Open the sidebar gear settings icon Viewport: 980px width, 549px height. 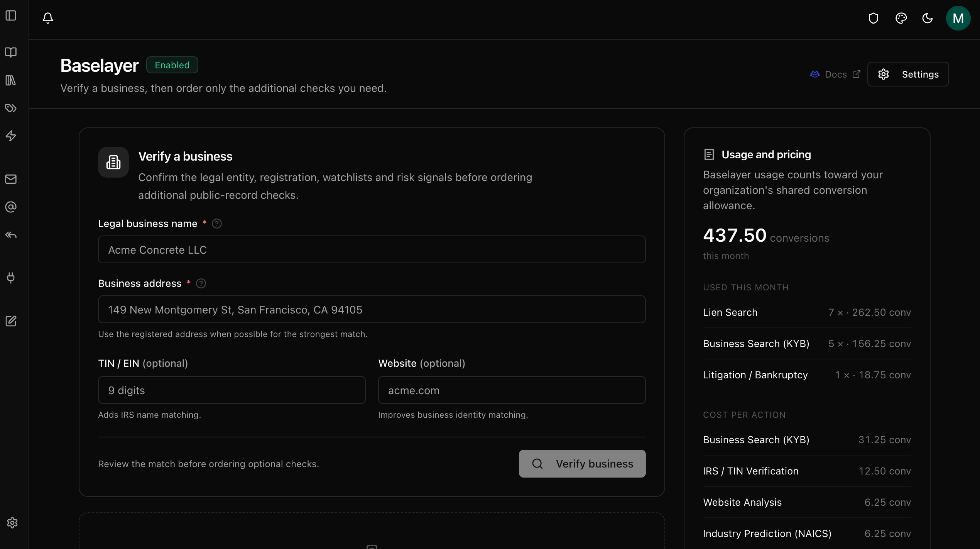(x=12, y=523)
